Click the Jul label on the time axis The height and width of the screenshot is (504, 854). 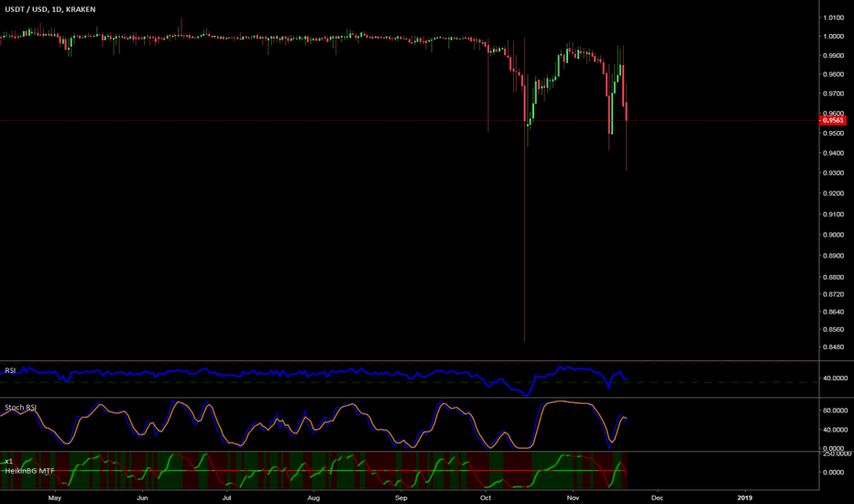click(227, 498)
